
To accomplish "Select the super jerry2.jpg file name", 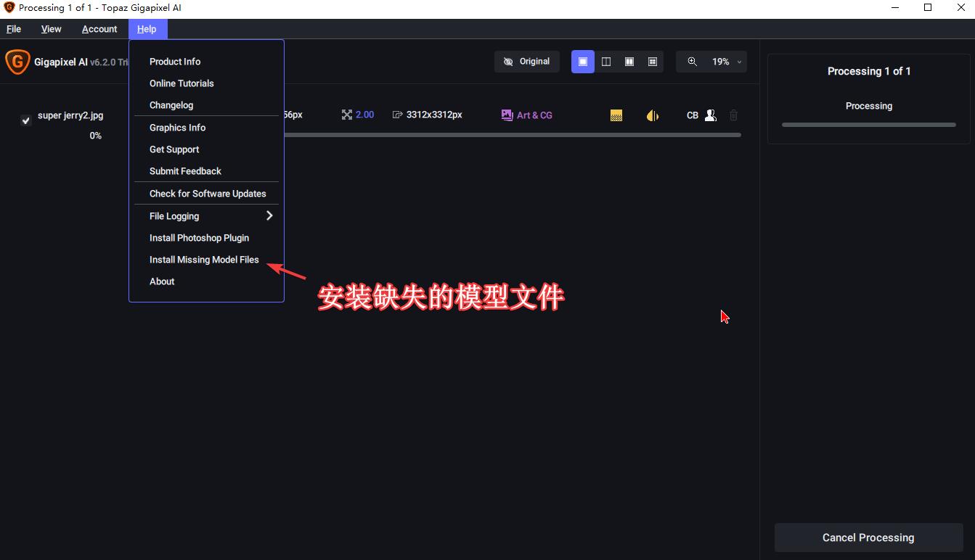I will 70,115.
